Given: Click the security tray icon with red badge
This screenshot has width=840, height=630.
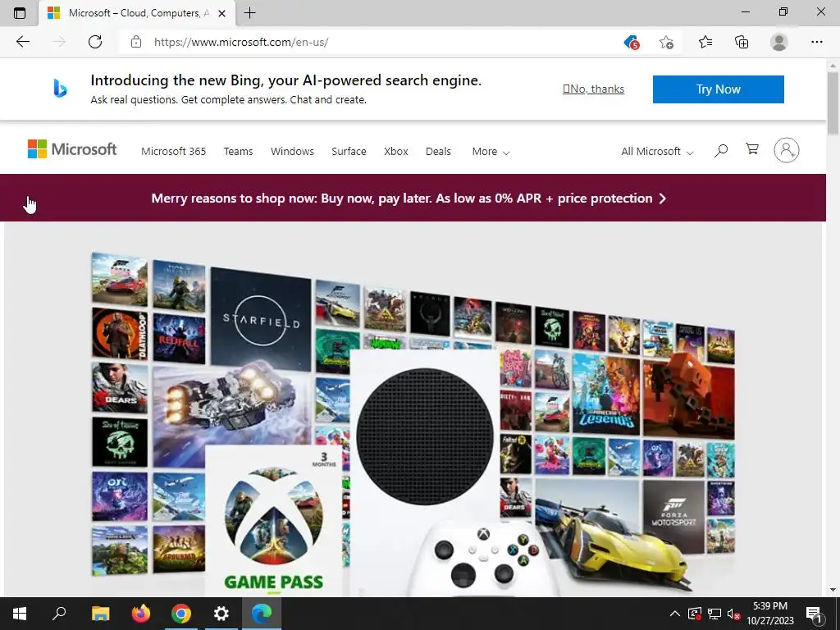Looking at the screenshot, I should pyautogui.click(x=695, y=614).
